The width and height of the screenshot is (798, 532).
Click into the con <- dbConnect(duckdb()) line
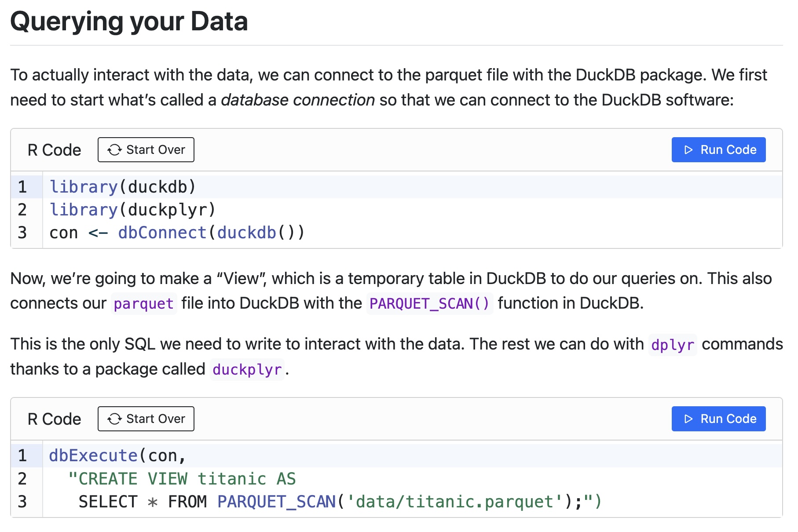point(176,233)
